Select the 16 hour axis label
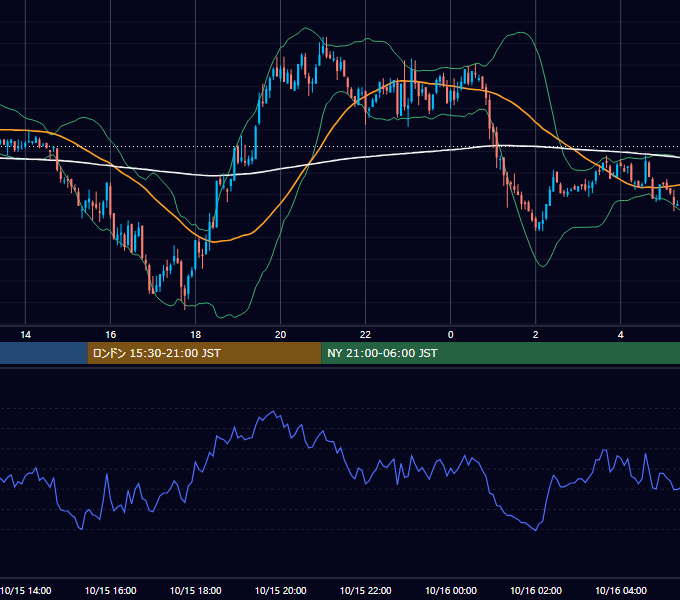Screen dimensions: 680x600 pyautogui.click(x=111, y=335)
